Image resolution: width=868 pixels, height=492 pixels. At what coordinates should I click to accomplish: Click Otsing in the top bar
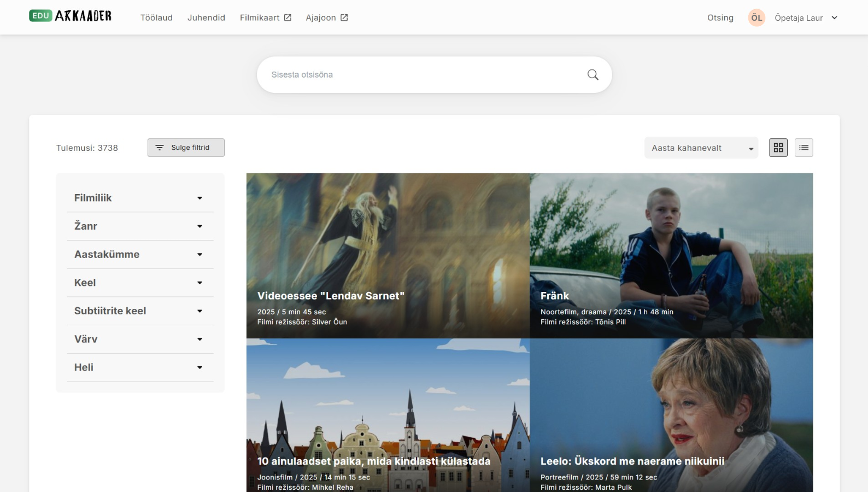coord(720,17)
